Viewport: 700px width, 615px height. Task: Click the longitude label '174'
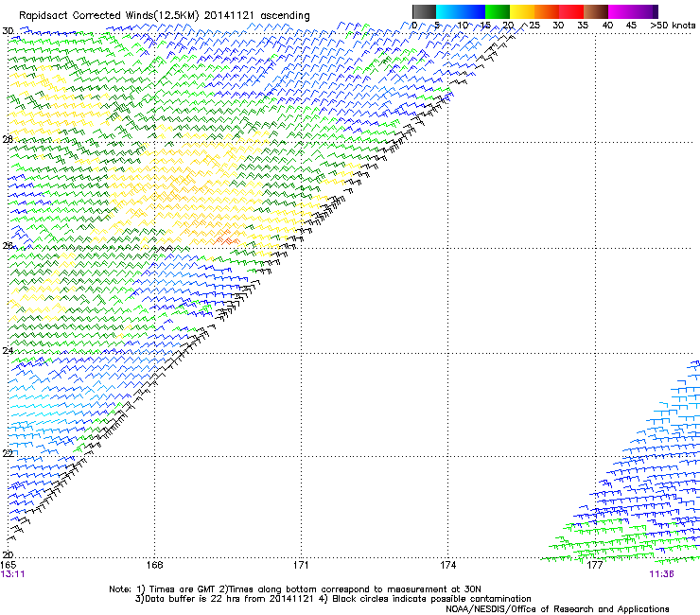pos(447,565)
